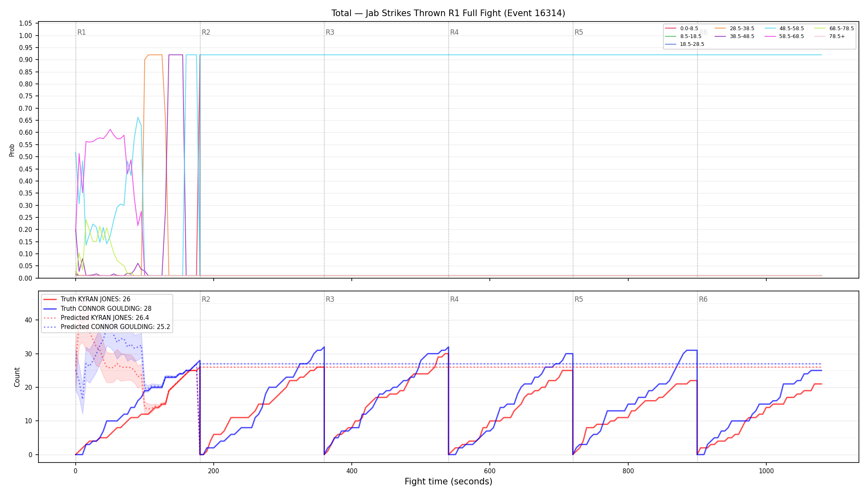Screen dimensions: 868x496
Task: Click the orange 28.5-38.5 legend line swatch
Action: click(x=720, y=29)
